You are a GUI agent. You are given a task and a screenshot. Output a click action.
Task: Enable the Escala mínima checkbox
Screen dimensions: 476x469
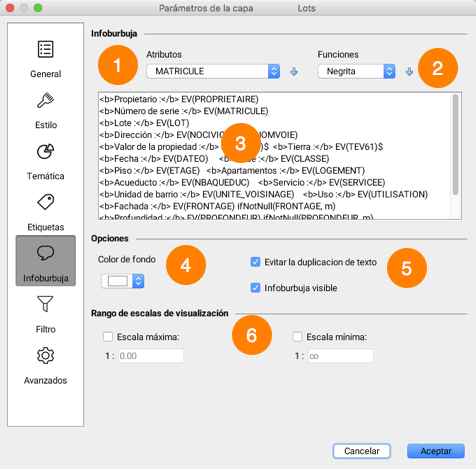click(297, 337)
